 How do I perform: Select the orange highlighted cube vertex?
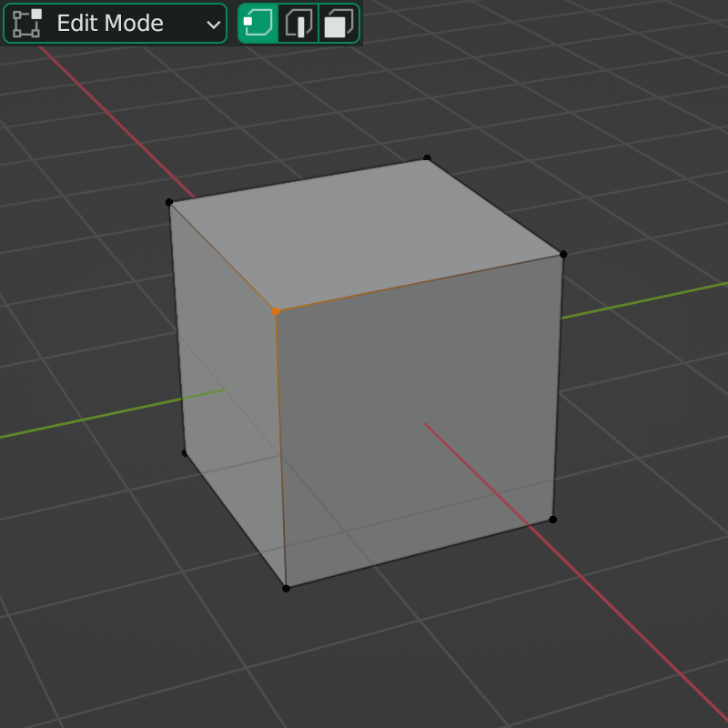point(276,311)
